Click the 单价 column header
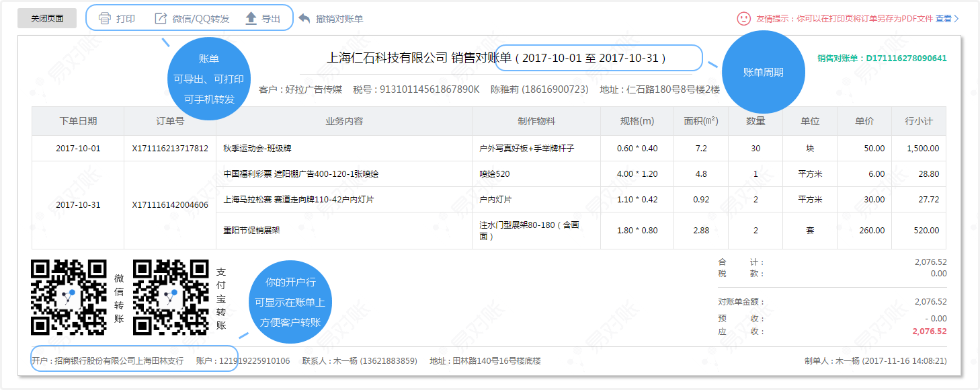Viewport: 980px width, 390px height. click(x=864, y=121)
